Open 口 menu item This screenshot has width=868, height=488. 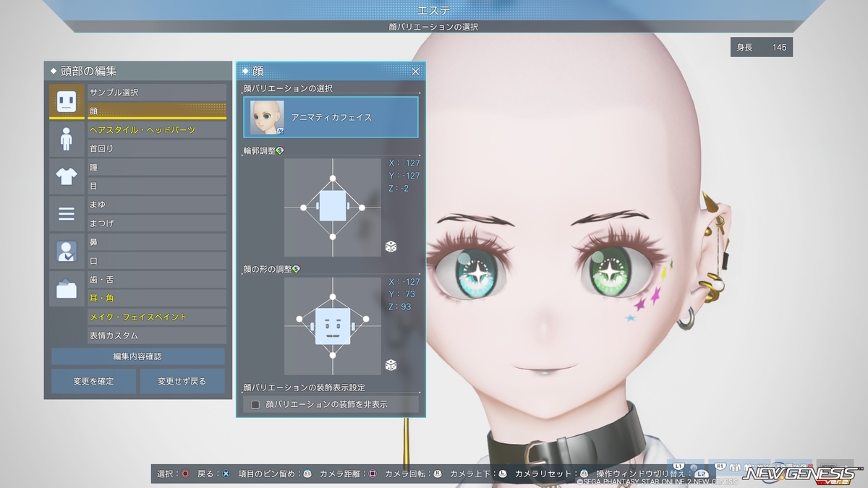click(157, 261)
